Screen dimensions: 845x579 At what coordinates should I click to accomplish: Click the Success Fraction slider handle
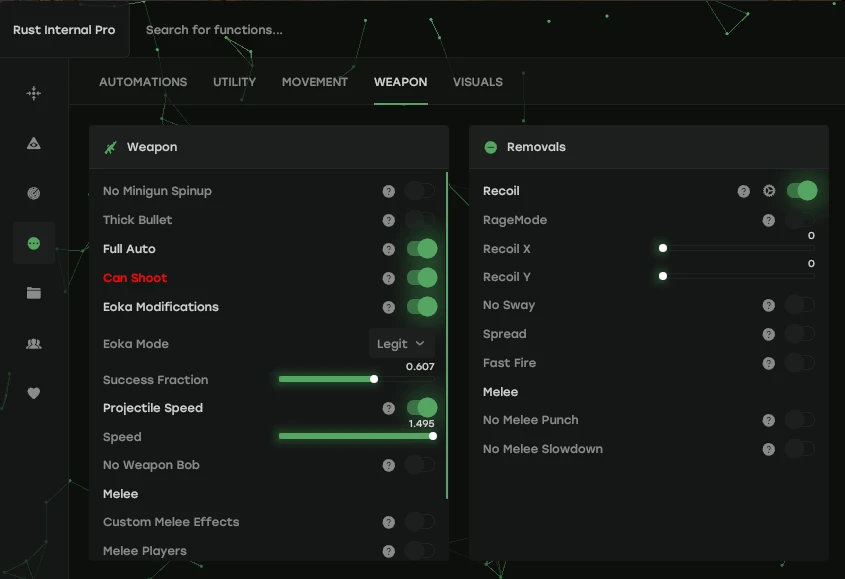374,379
